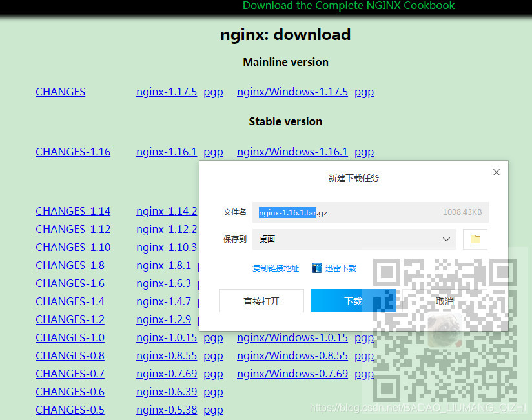Click the folder browse icon in download dialog

pyautogui.click(x=475, y=239)
